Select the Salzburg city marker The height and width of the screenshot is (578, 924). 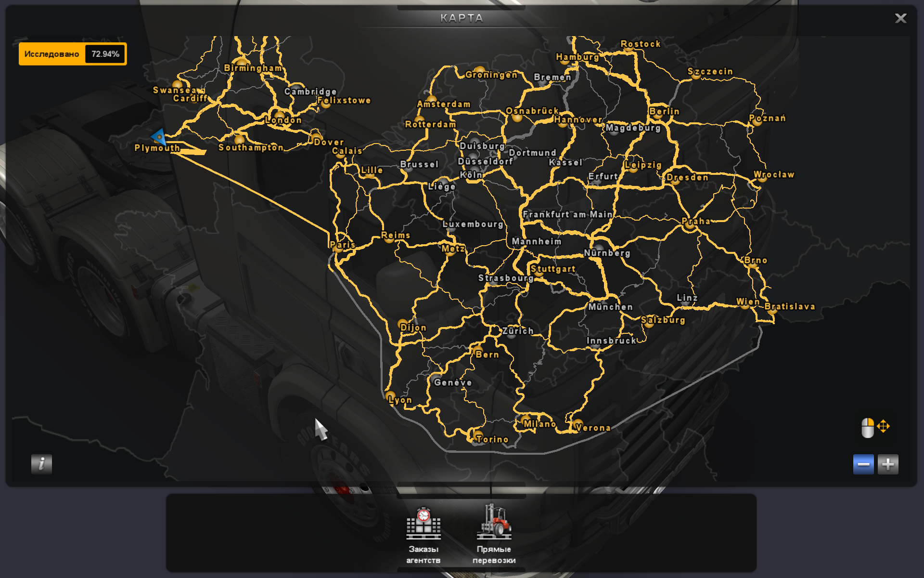(648, 323)
